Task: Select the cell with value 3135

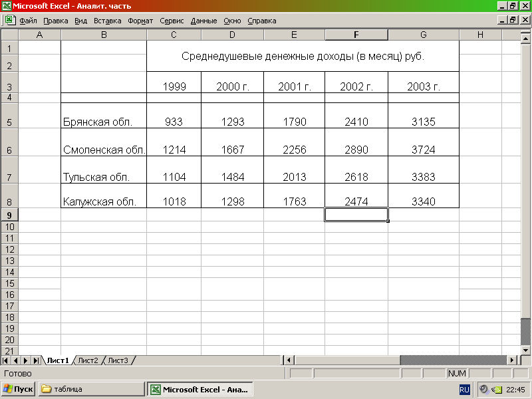Action: 424,115
